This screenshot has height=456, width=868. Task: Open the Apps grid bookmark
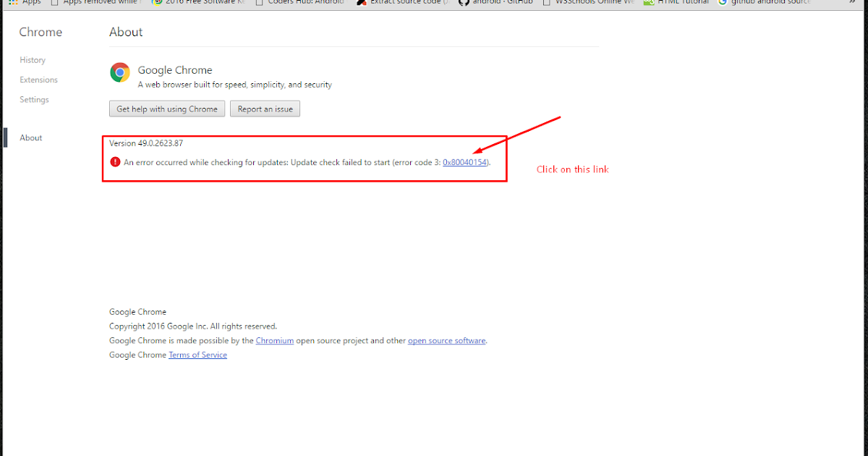click(25, 3)
